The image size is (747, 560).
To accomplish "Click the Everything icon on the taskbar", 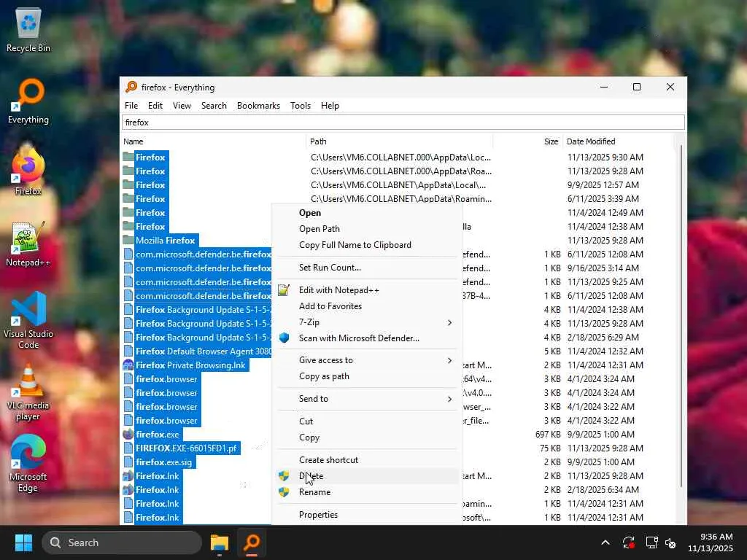I will [252, 542].
